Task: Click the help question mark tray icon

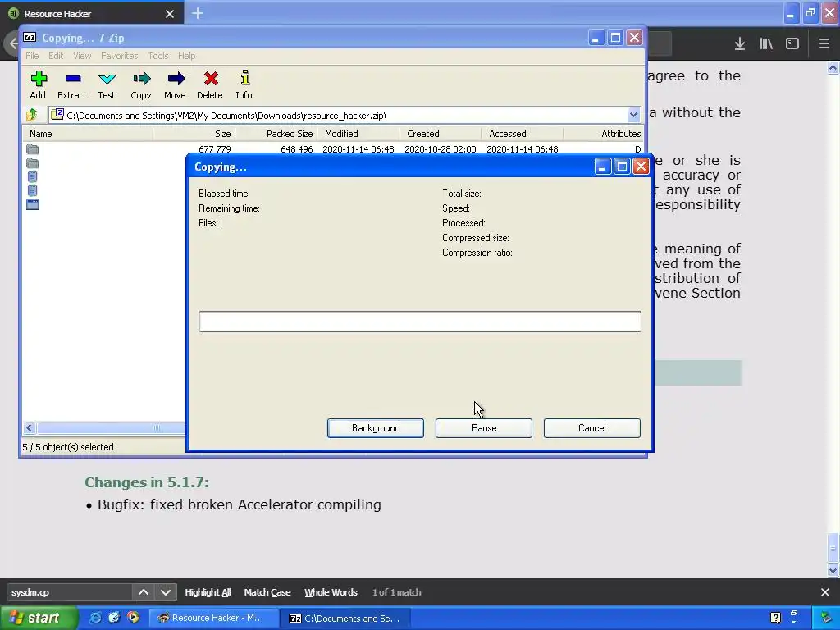Action: 775,618
